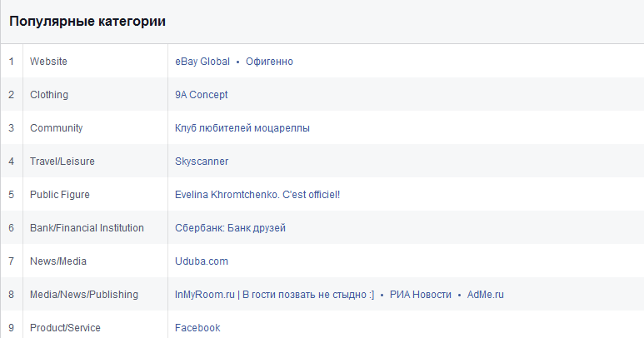This screenshot has height=338, width=644.
Task: Go to the РИА Новости page
Action: click(420, 295)
